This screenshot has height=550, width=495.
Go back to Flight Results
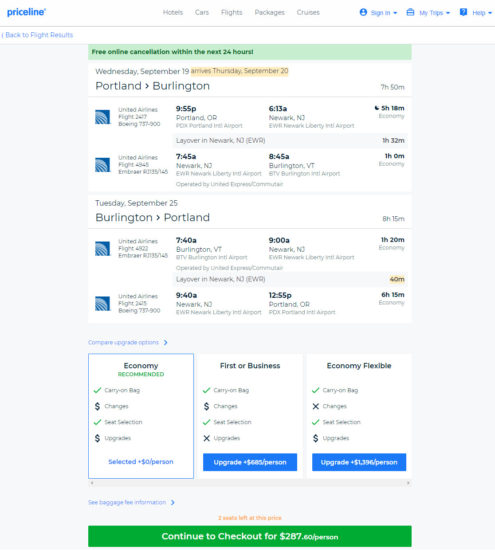coord(37,35)
